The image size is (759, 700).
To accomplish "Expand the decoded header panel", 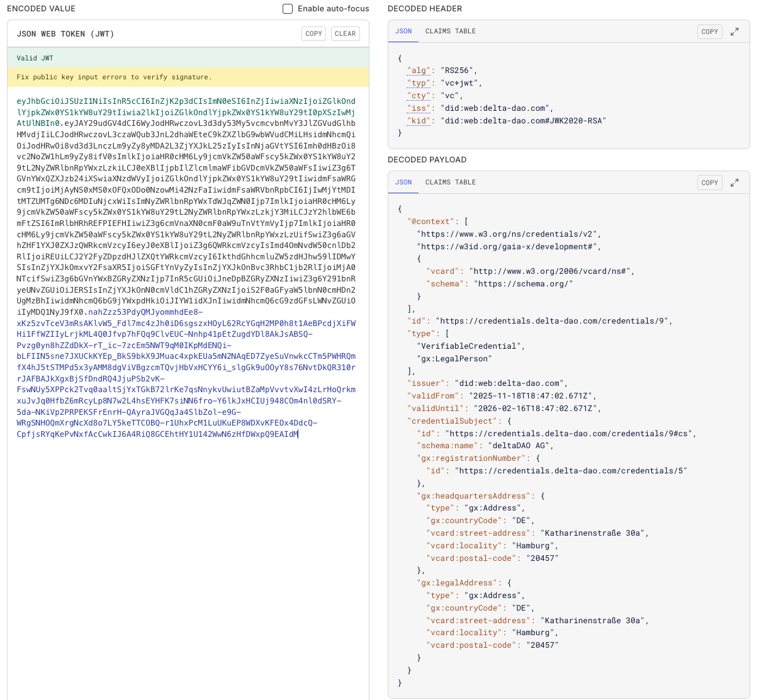I will 734,31.
